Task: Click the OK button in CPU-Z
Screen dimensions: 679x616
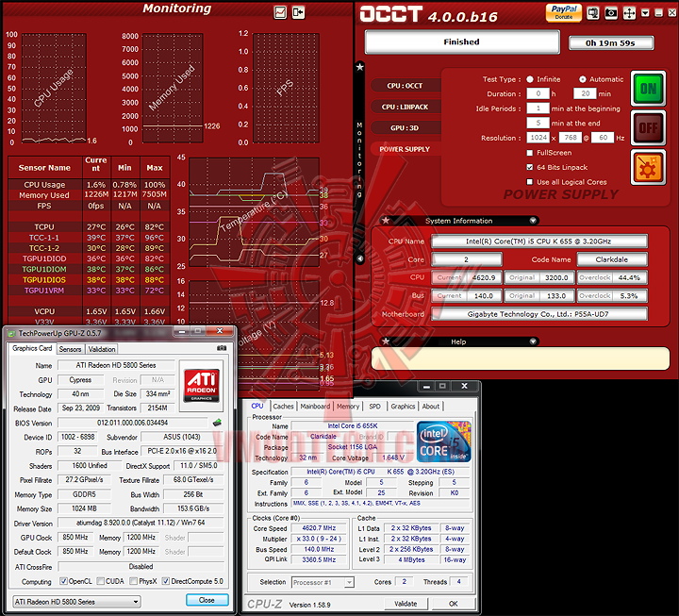Action: [x=454, y=604]
